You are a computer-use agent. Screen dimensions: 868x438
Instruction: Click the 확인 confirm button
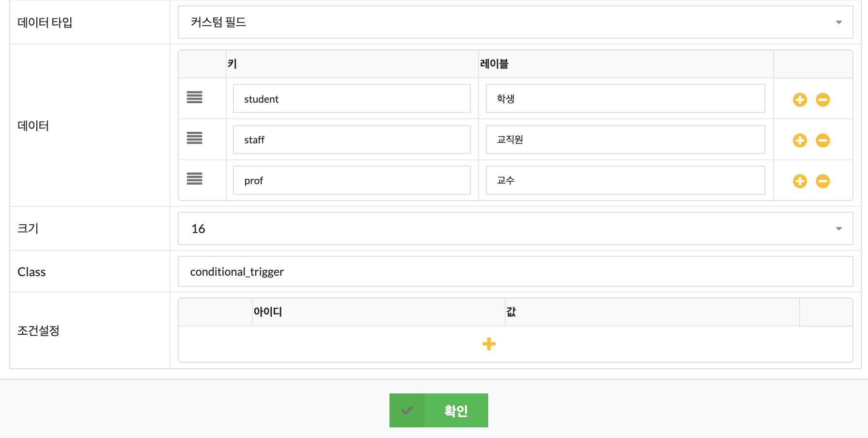tap(439, 410)
